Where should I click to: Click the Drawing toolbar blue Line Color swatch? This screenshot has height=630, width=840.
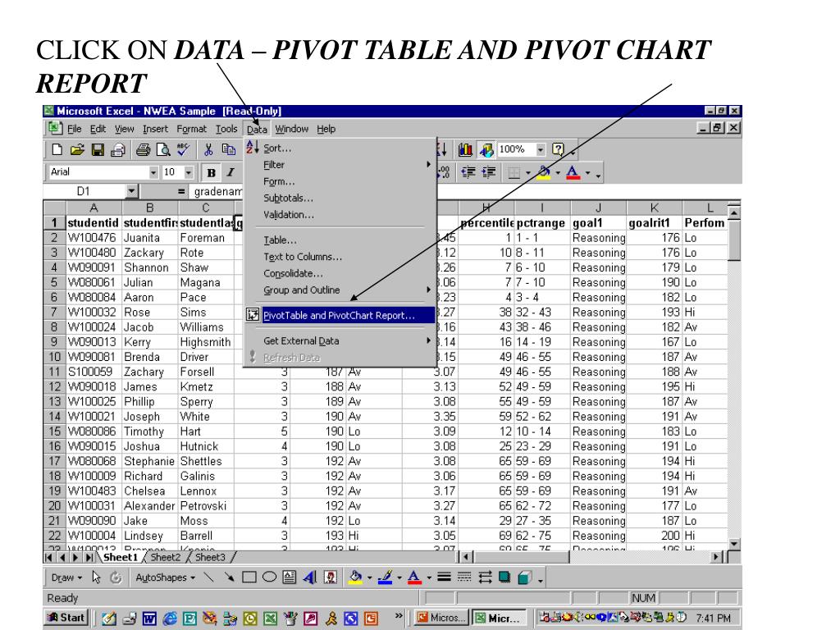point(385,577)
